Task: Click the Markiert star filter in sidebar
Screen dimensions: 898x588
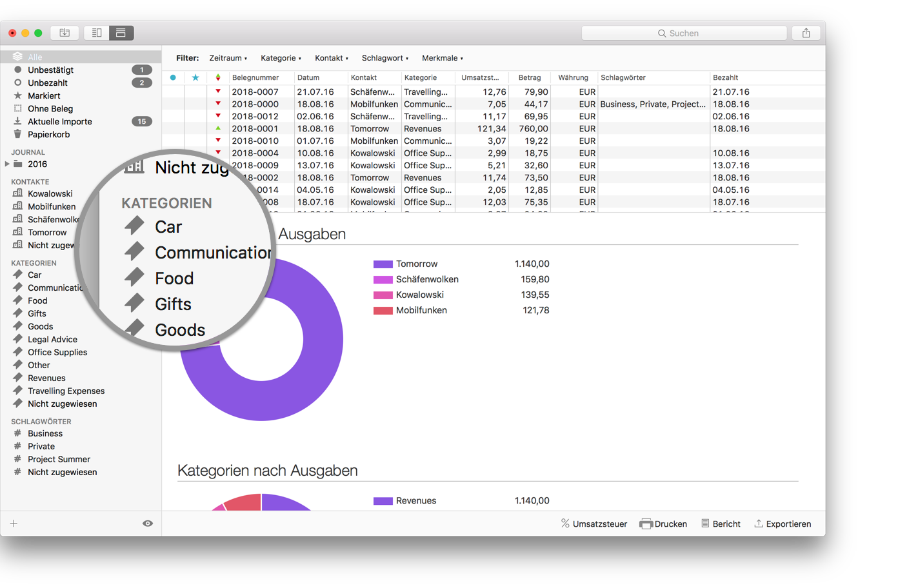Action: pos(17,95)
